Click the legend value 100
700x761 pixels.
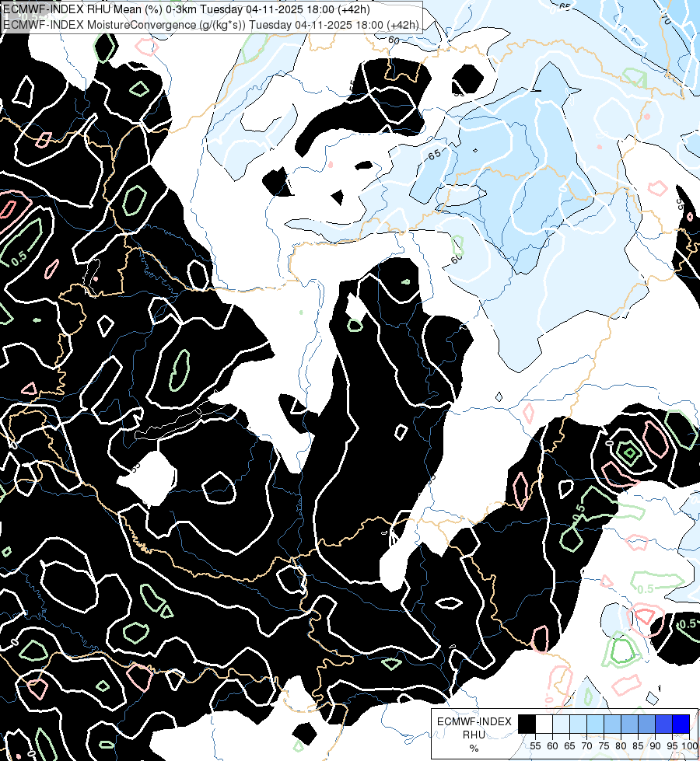pos(689,746)
